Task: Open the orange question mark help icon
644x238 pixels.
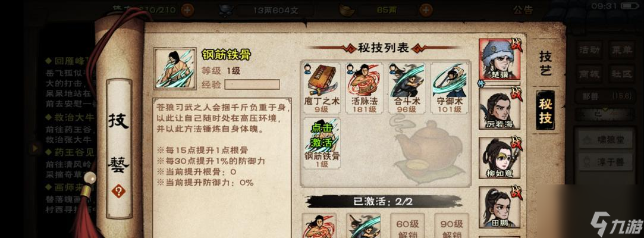Action: click(x=118, y=191)
